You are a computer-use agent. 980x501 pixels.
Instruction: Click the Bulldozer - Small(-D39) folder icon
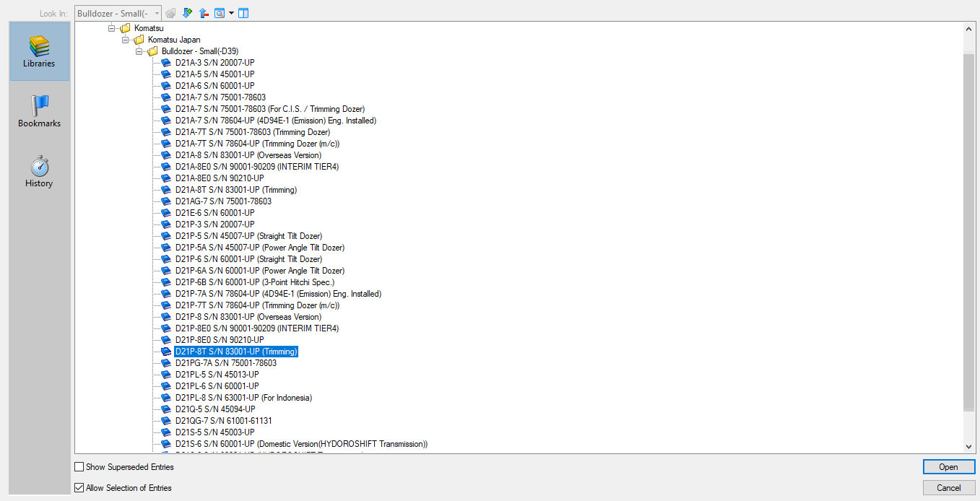click(152, 51)
